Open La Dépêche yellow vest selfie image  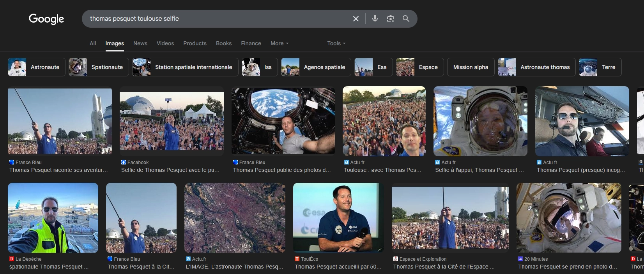point(53,217)
